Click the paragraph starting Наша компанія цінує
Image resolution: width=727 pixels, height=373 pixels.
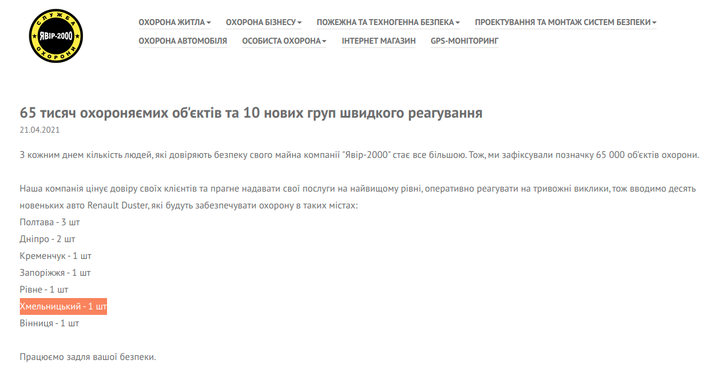[x=357, y=197]
